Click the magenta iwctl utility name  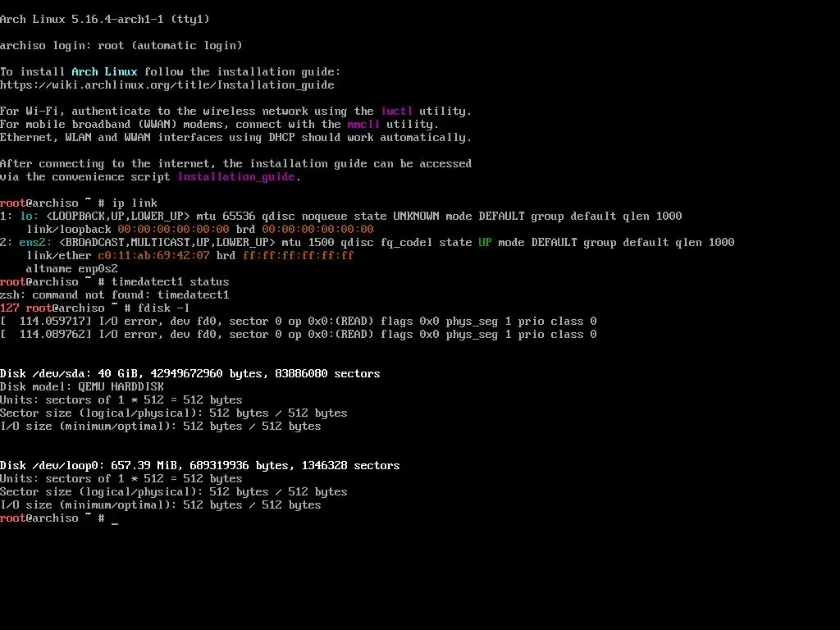(x=397, y=111)
